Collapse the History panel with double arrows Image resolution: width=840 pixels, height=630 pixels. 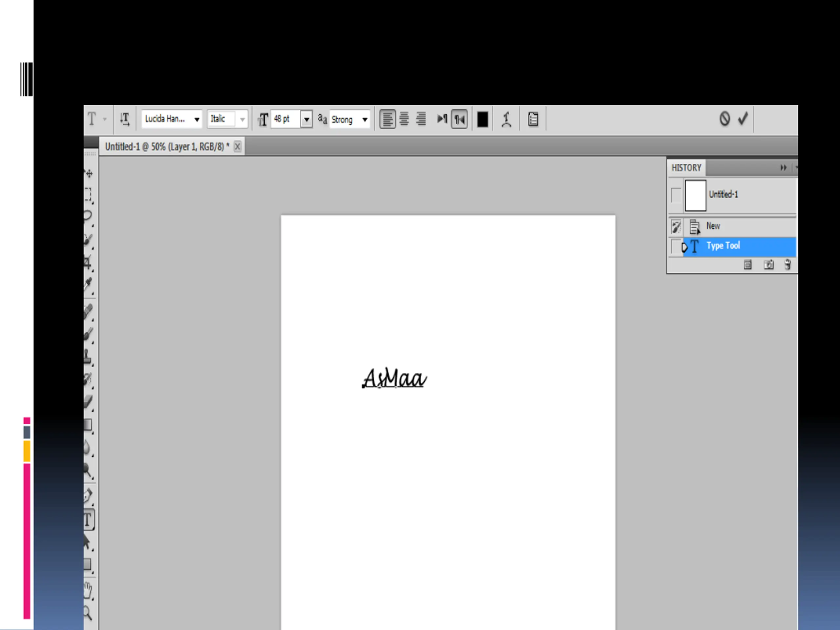click(x=784, y=167)
